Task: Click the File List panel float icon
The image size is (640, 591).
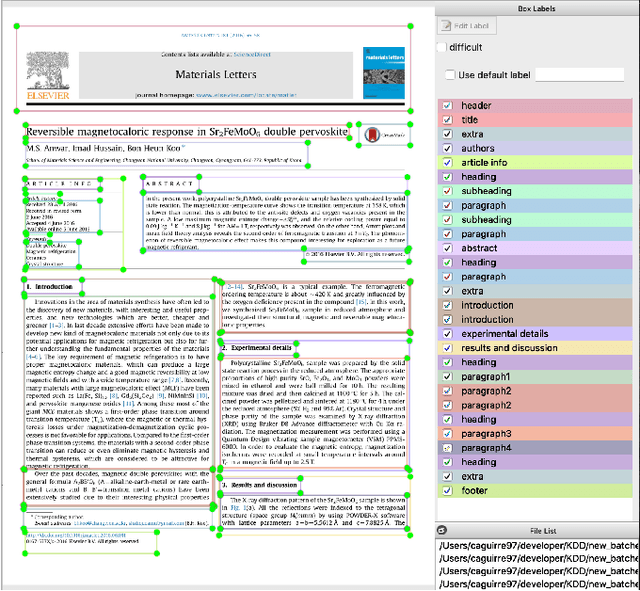Action: [x=443, y=529]
